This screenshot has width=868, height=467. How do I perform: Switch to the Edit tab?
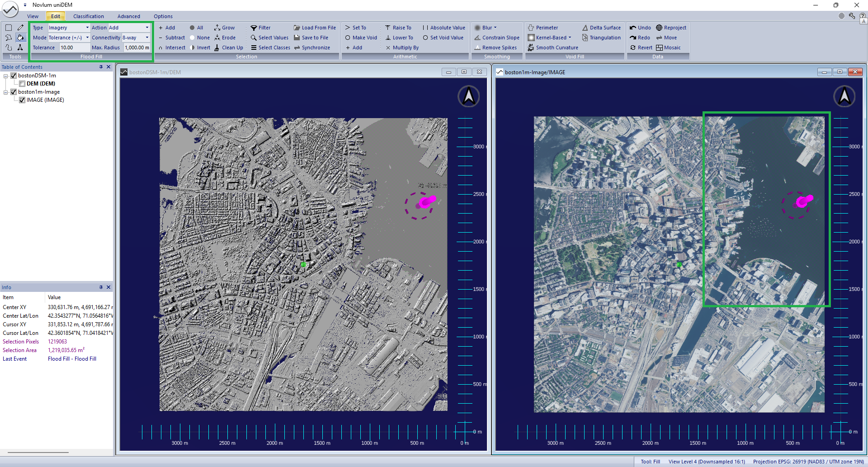[56, 16]
